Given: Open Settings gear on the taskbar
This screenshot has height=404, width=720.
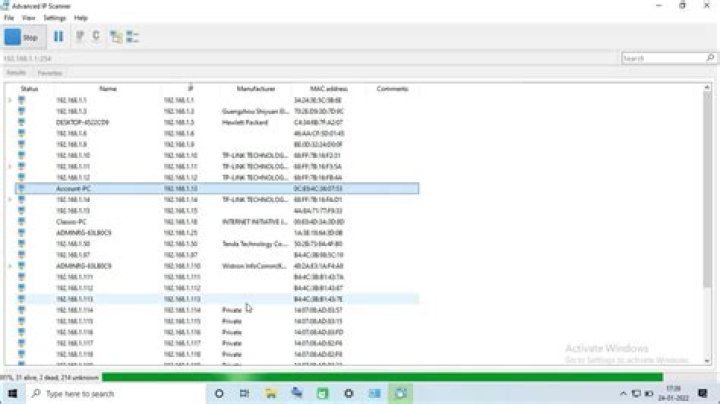Looking at the screenshot, I should click(x=349, y=393).
